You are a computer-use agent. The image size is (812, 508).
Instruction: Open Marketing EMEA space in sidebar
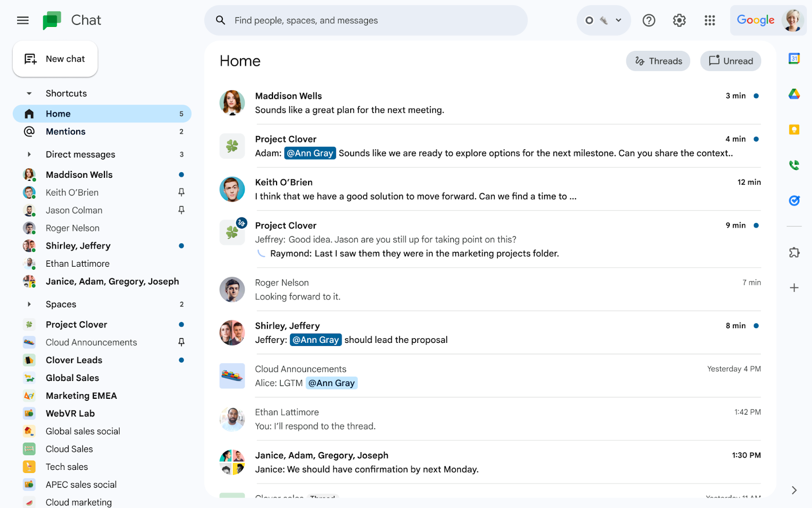tap(102, 396)
